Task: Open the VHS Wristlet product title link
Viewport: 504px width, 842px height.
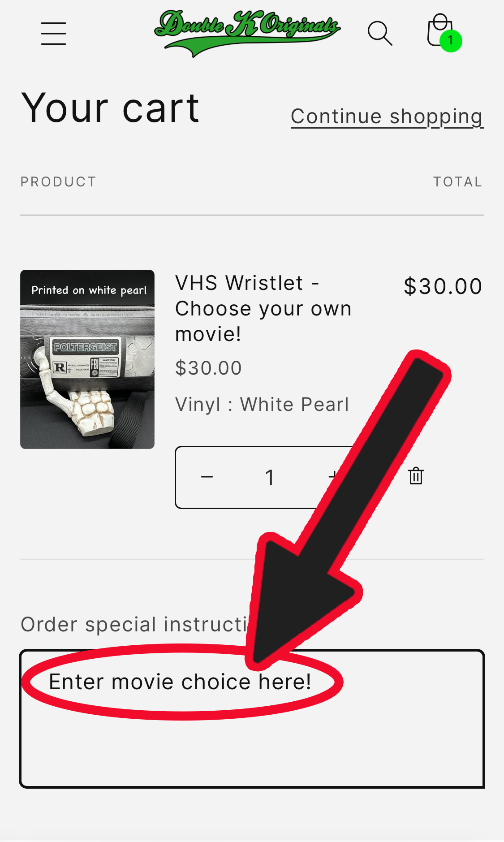Action: point(263,308)
